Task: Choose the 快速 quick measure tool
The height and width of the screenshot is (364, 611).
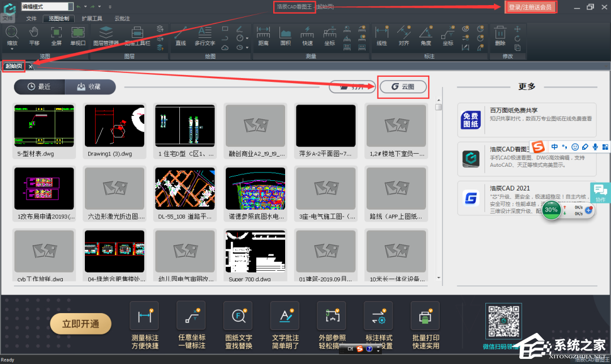Action: (x=307, y=36)
